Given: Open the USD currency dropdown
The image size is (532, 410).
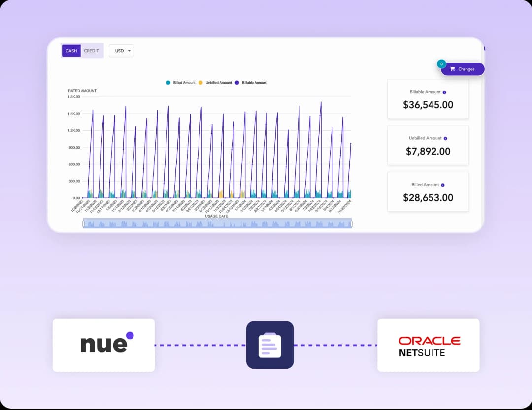Looking at the screenshot, I should pos(121,51).
